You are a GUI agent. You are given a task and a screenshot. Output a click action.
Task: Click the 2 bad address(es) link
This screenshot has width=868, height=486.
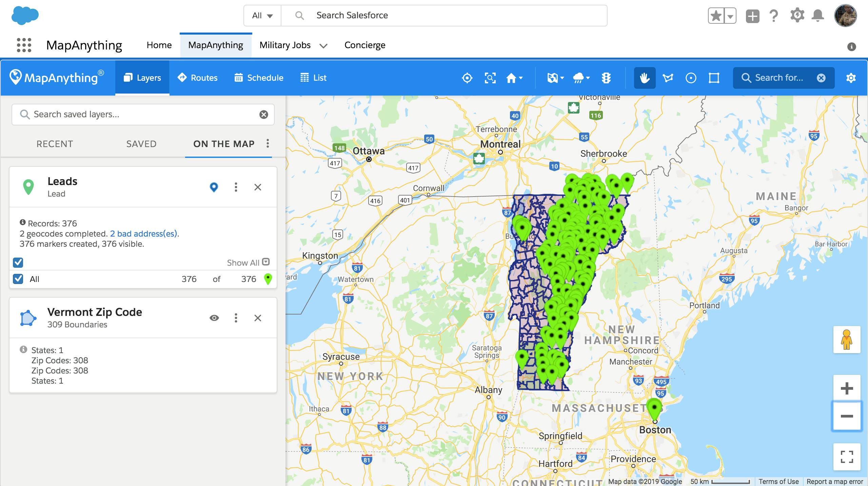pos(144,234)
